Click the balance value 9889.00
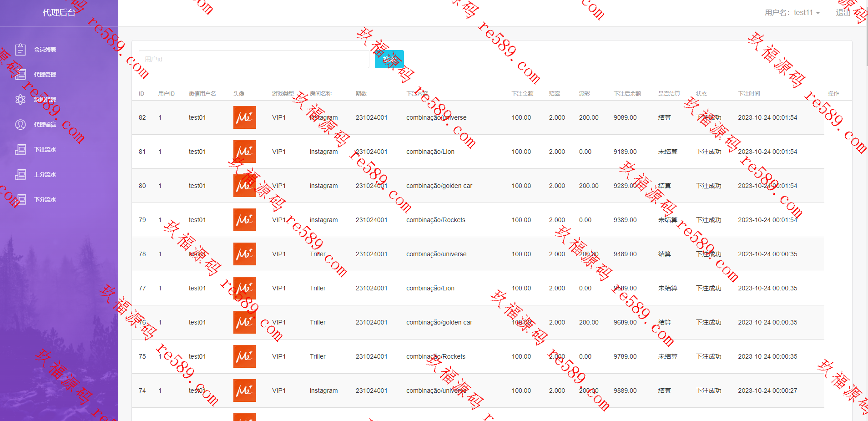The width and height of the screenshot is (868, 421). (625, 391)
